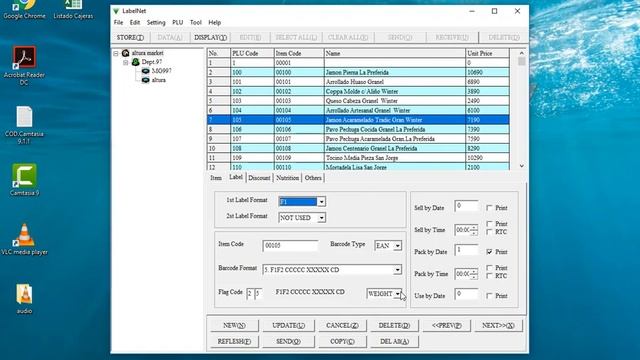Click the Pack by Date value field
640x360 pixels.
click(x=466, y=250)
